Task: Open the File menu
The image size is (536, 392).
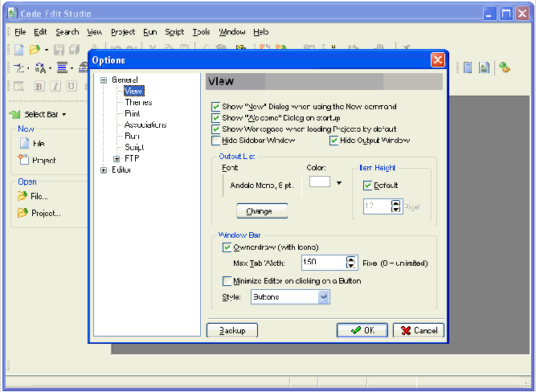Action: pos(20,32)
